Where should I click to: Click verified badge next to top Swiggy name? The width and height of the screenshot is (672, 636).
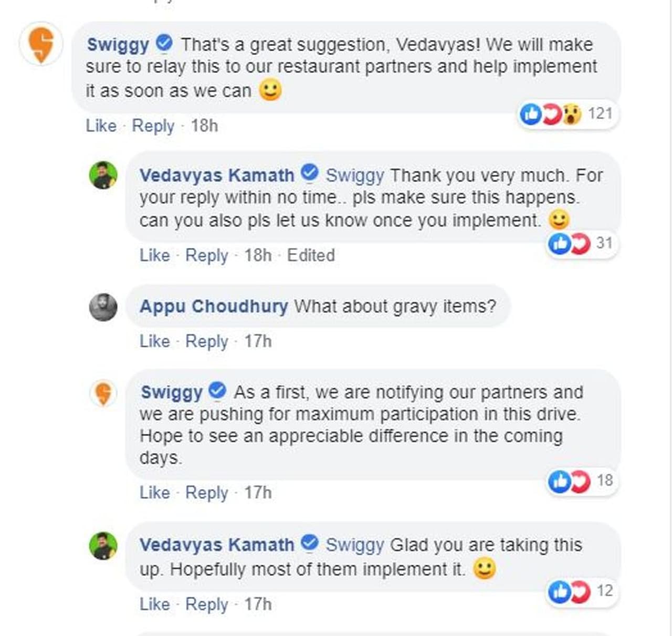point(165,43)
